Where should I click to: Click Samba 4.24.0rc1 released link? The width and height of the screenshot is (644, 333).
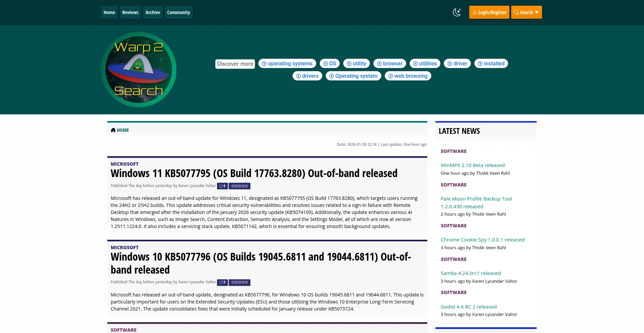coord(470,273)
